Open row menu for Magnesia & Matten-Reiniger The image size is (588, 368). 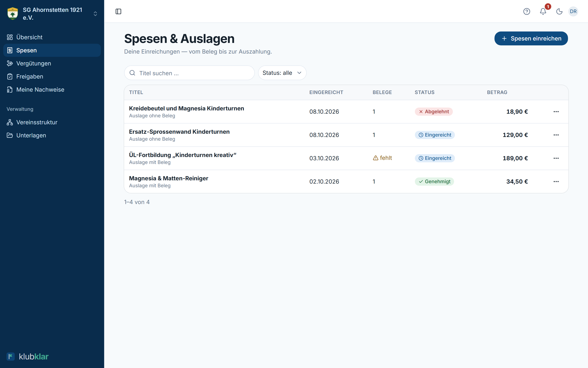[556, 182]
